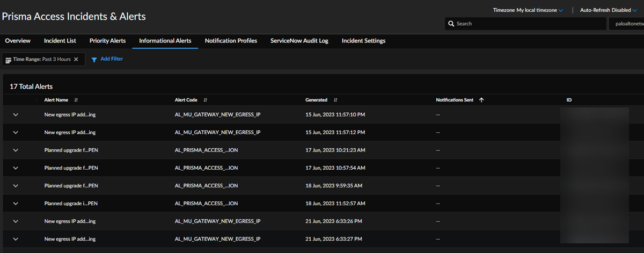Remove the Past 3 Hours time range filter

pos(76,59)
